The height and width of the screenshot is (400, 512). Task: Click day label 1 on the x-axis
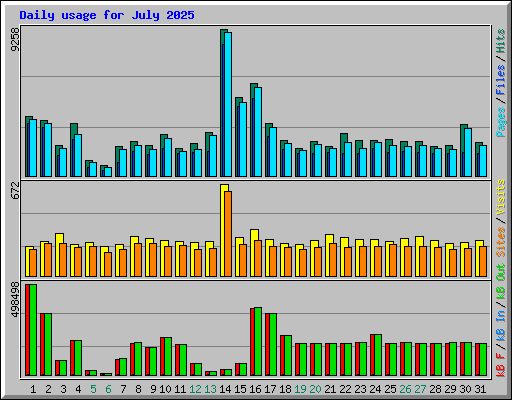click(x=33, y=389)
